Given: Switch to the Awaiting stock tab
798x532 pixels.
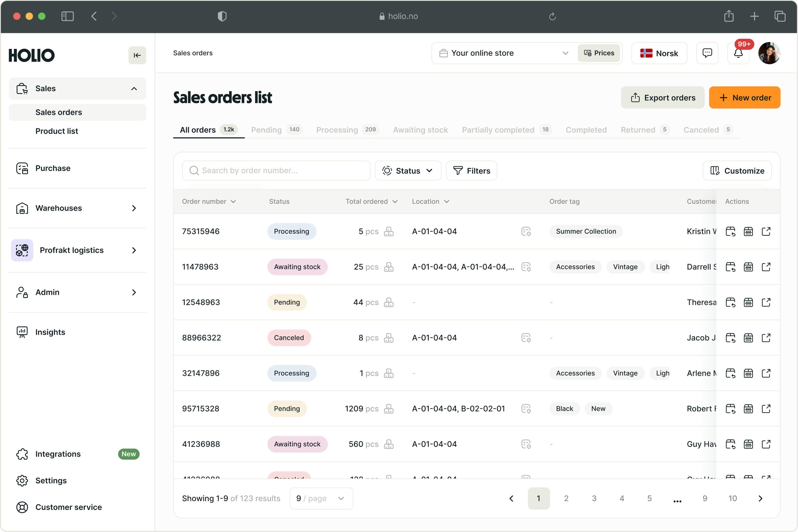Looking at the screenshot, I should [x=420, y=130].
